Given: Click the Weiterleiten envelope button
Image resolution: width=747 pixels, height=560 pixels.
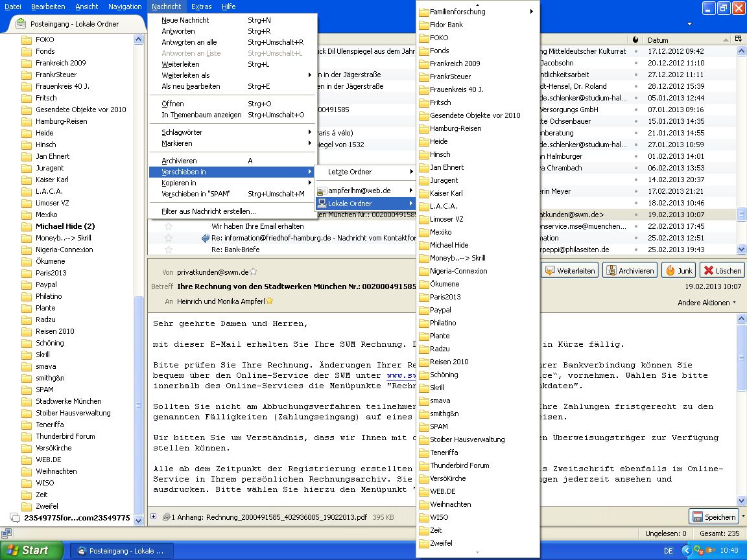Looking at the screenshot, I should (x=570, y=271).
